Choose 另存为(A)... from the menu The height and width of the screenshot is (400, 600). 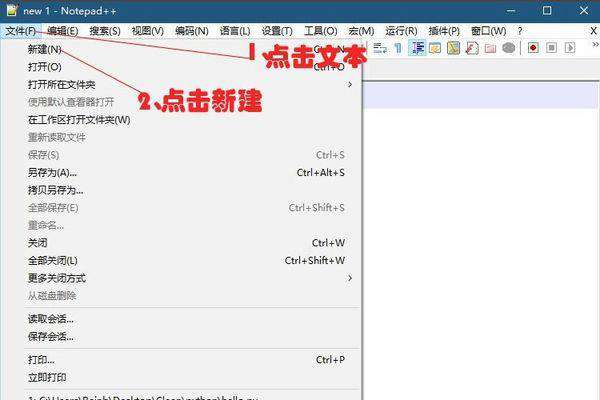point(182,173)
